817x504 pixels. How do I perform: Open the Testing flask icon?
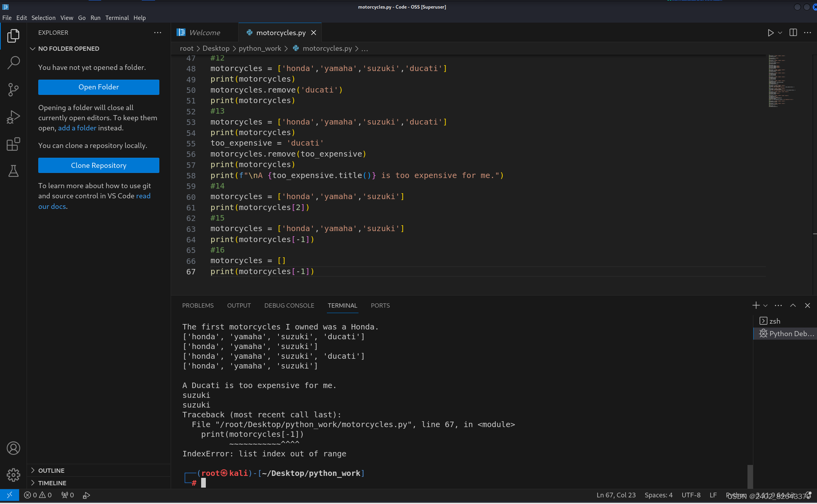click(13, 171)
